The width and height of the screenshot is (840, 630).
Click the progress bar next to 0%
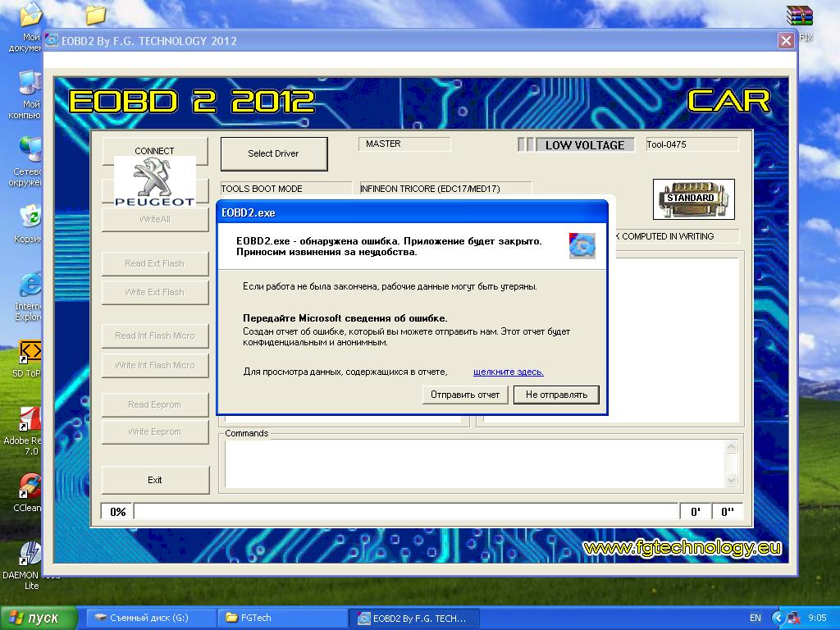406,512
